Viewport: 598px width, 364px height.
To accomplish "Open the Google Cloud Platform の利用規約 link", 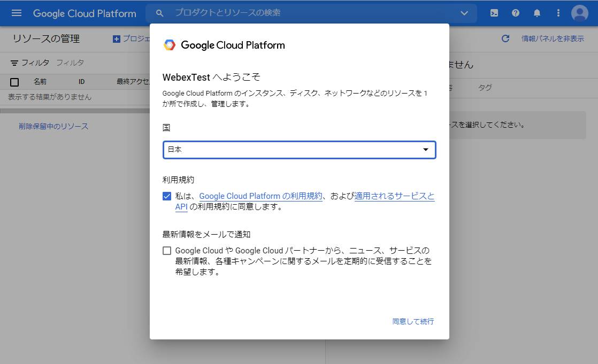I will (260, 196).
